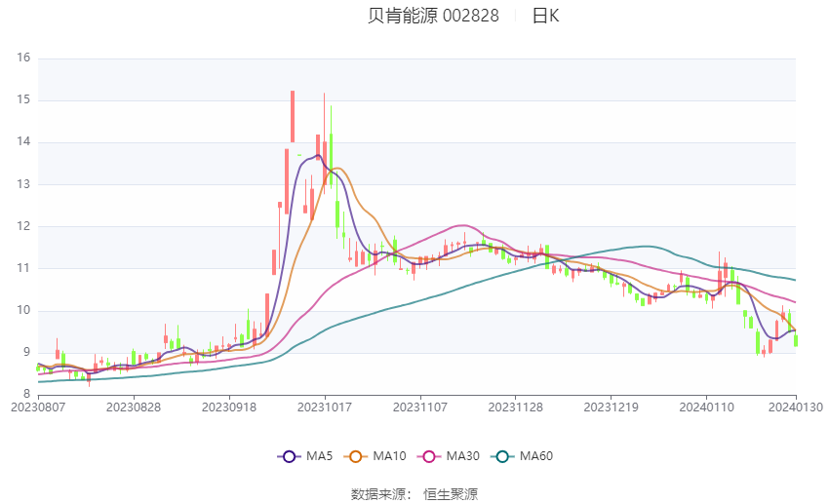The height and width of the screenshot is (504, 829).
Task: Click the 20230807 date axis label
Action: [38, 407]
